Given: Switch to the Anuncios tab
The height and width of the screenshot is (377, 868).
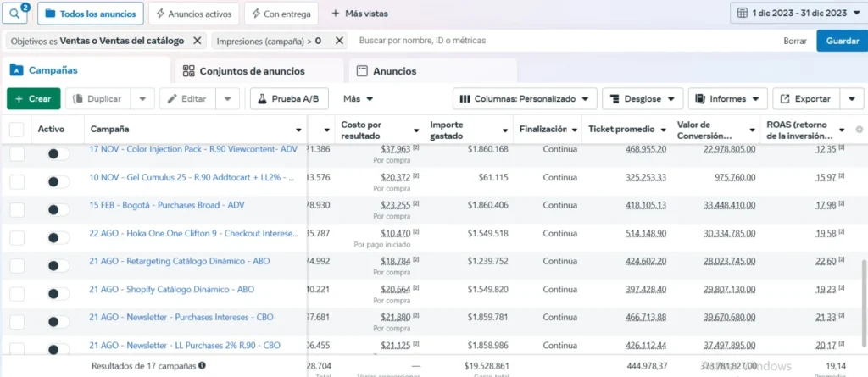Looking at the screenshot, I should point(394,71).
